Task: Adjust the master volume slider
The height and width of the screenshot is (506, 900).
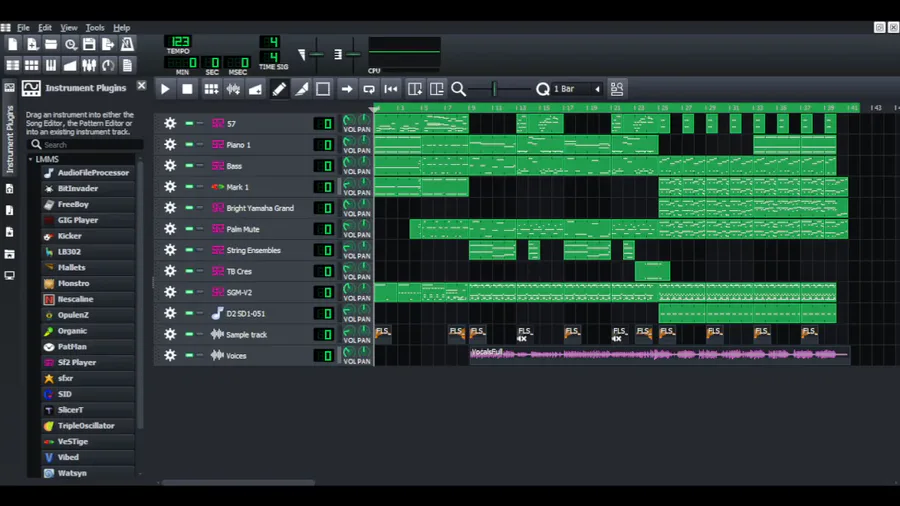Action: pyautogui.click(x=316, y=55)
